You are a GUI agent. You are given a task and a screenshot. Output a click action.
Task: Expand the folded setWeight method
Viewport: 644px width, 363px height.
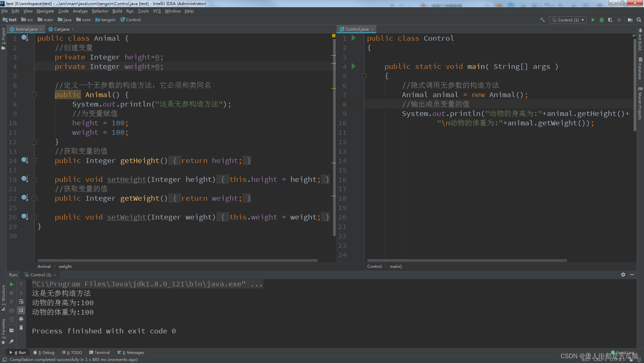pyautogui.click(x=34, y=217)
